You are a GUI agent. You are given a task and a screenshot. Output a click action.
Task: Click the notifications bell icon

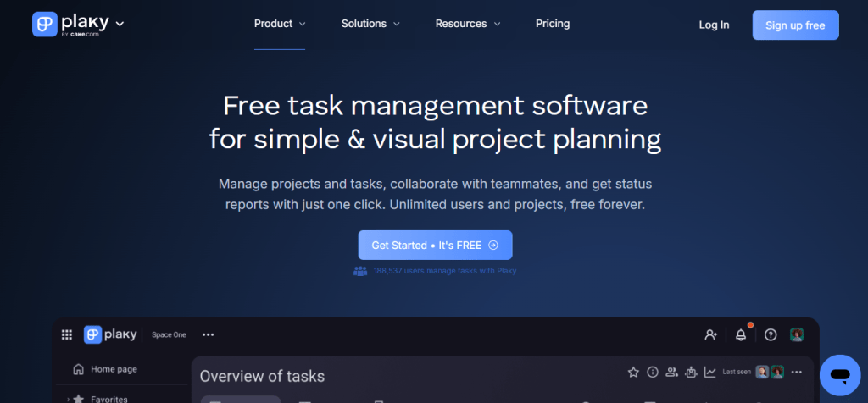(x=740, y=334)
